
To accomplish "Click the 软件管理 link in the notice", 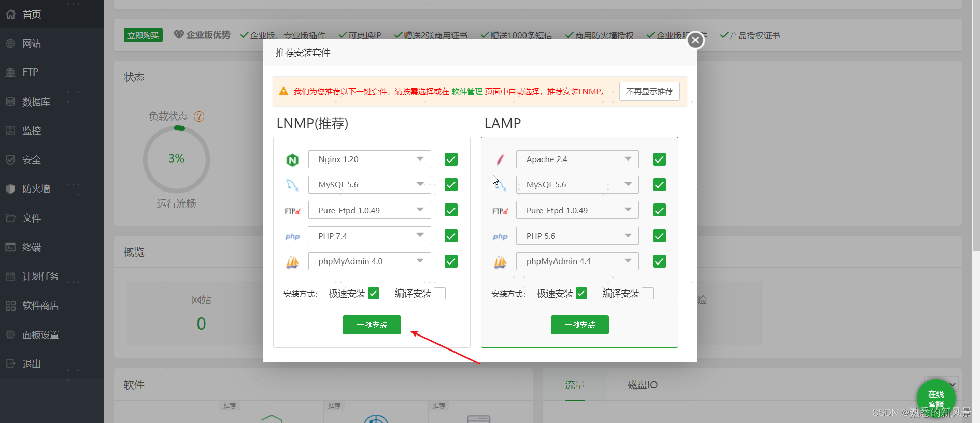I will 467,91.
